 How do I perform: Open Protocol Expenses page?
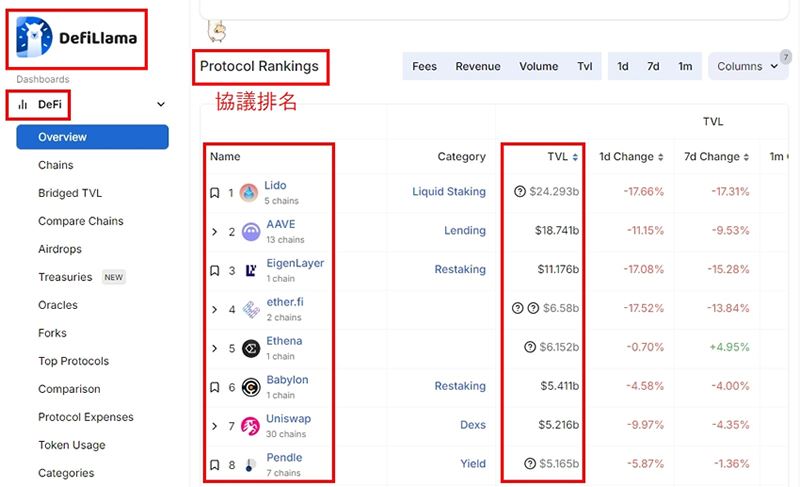[x=86, y=417]
